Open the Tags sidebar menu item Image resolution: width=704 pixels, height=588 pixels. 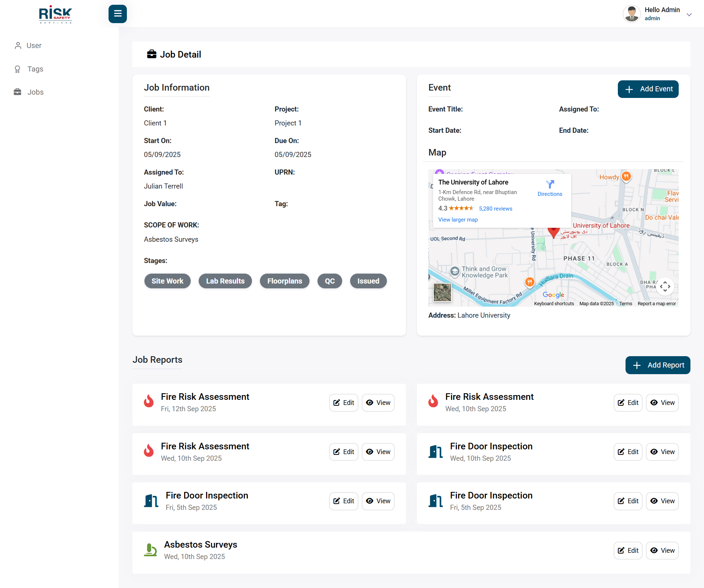(35, 69)
